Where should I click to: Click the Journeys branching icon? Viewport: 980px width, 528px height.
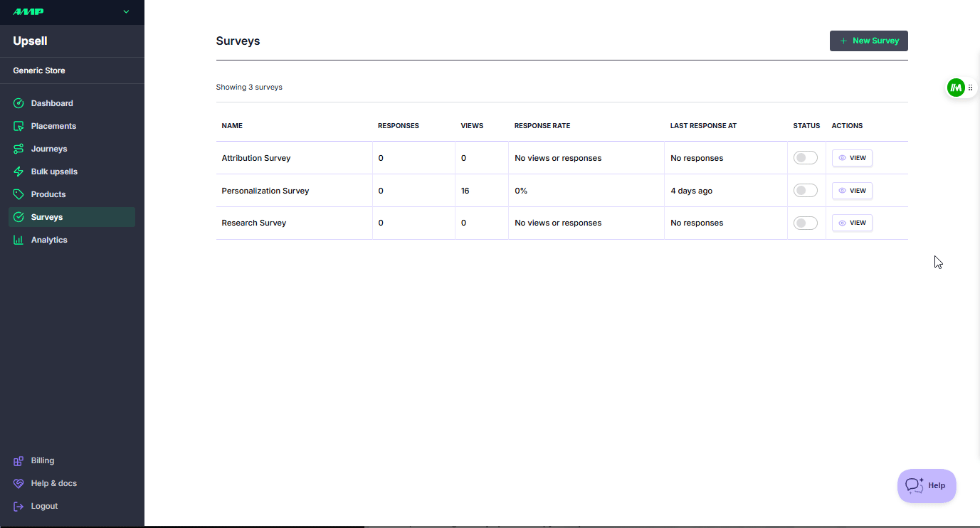pyautogui.click(x=19, y=149)
